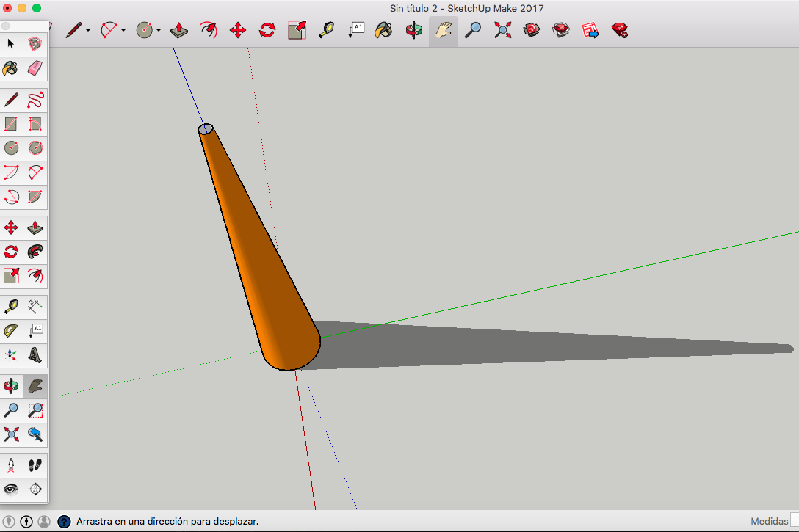The height and width of the screenshot is (532, 799).
Task: Pick Tape Measure in the left palette
Action: pos(11,307)
